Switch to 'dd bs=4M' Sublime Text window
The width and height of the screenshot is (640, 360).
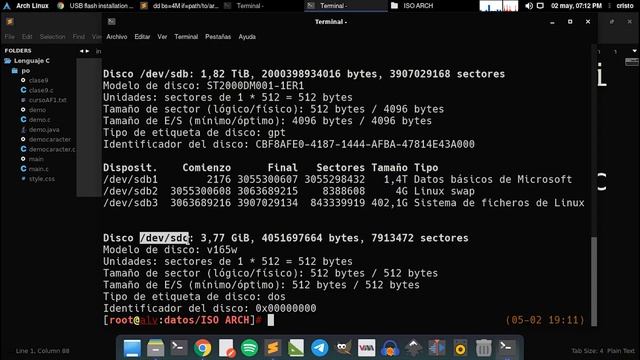click(x=180, y=6)
